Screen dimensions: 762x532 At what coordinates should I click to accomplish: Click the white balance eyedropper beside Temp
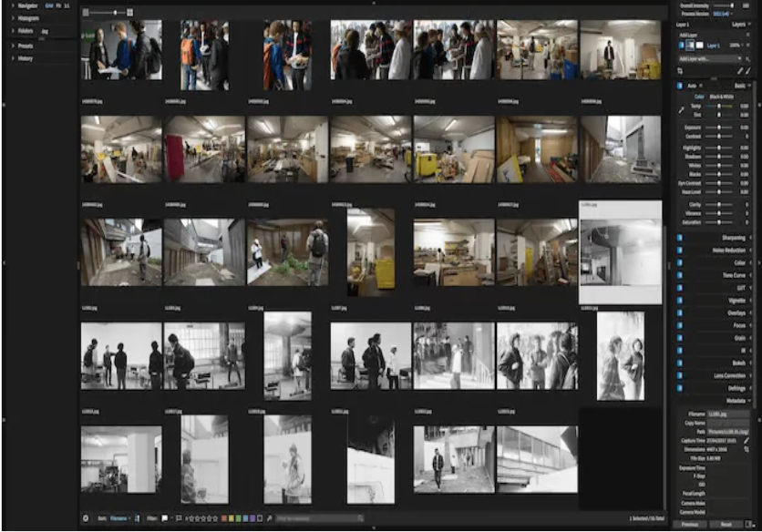pos(681,110)
